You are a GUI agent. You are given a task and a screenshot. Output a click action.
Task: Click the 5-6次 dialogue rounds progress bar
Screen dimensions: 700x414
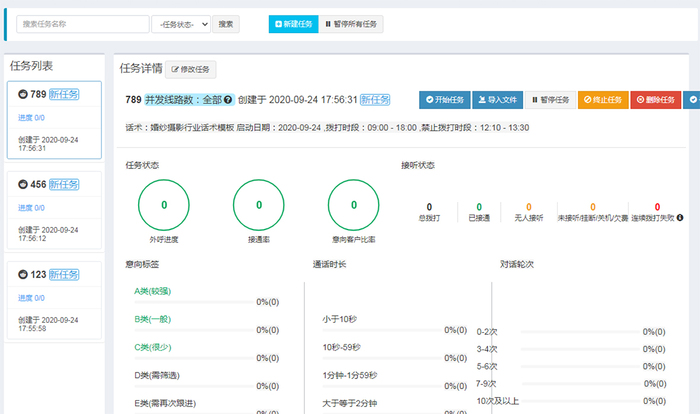point(580,367)
